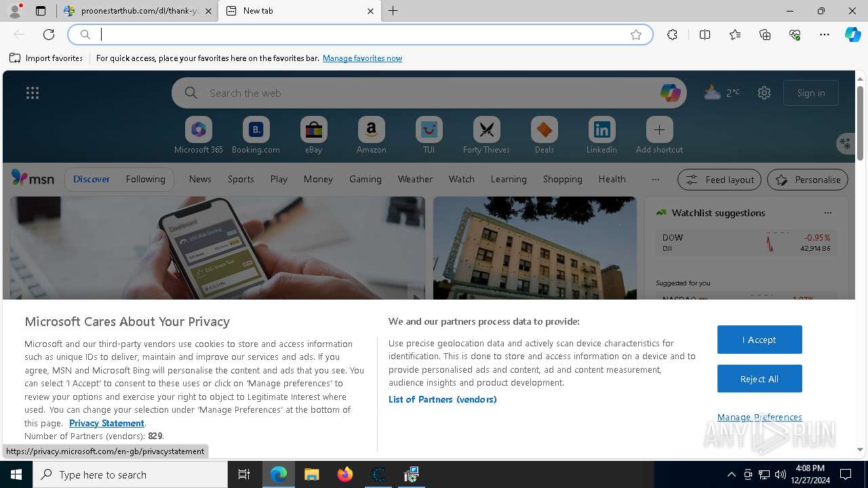Open the Privacy Statement link

click(106, 423)
